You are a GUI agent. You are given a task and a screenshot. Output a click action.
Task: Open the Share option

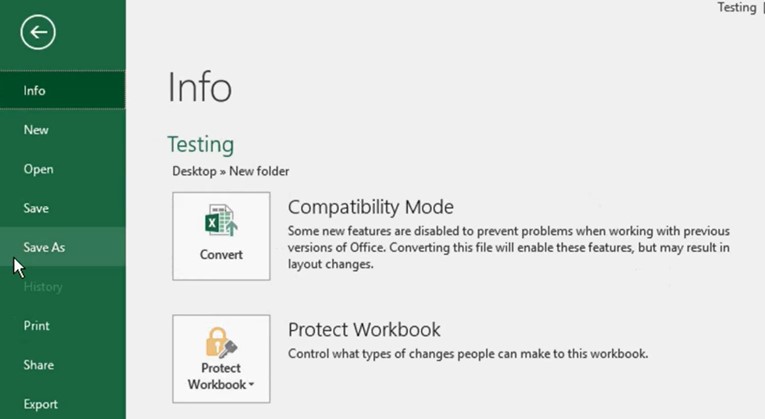point(62,365)
